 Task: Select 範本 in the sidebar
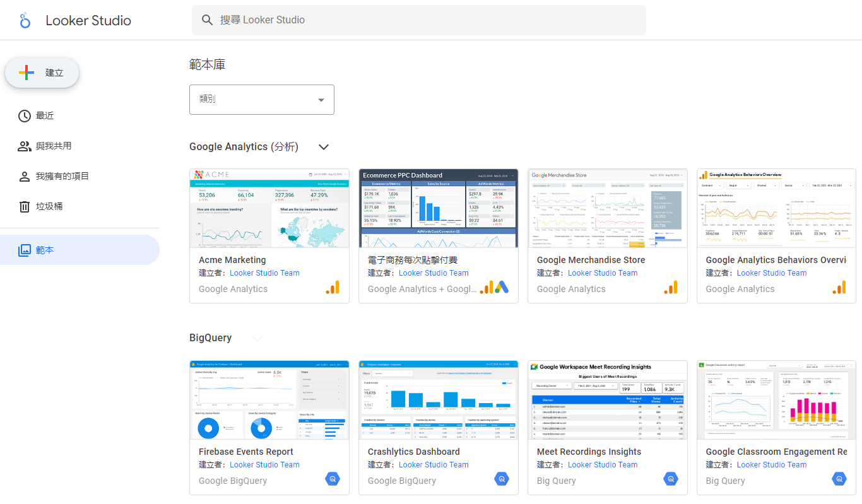[x=80, y=250]
